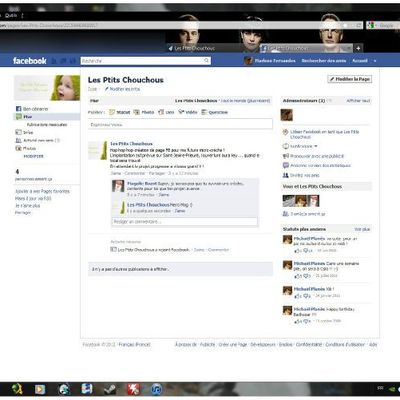Click Happy birthday status author avatar
This screenshot has height=400, width=400.
point(287,311)
